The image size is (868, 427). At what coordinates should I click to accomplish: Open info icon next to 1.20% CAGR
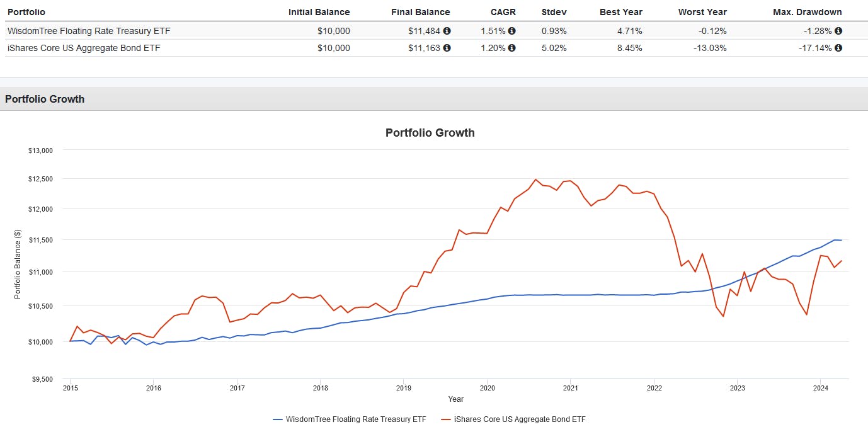click(x=511, y=48)
